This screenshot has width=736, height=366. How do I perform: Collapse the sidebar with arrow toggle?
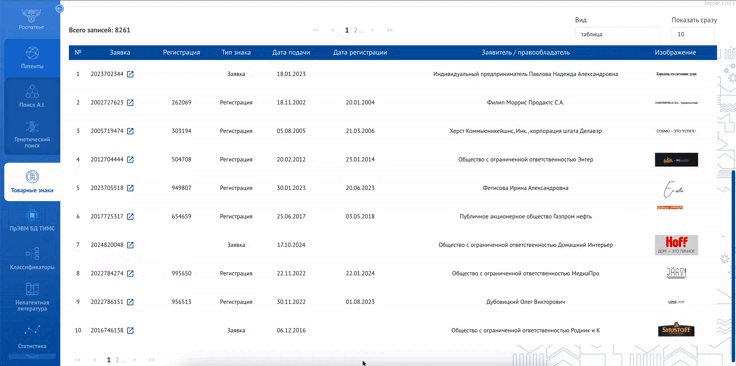[x=59, y=8]
